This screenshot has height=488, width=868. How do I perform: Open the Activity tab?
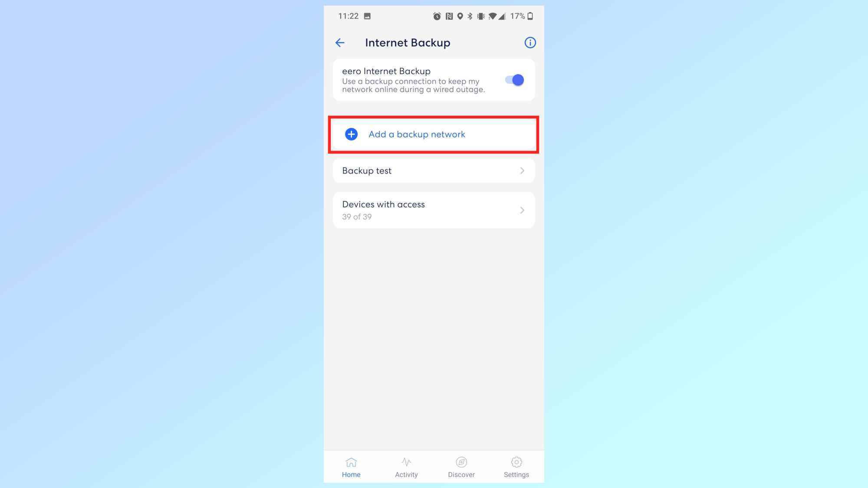[x=406, y=467]
